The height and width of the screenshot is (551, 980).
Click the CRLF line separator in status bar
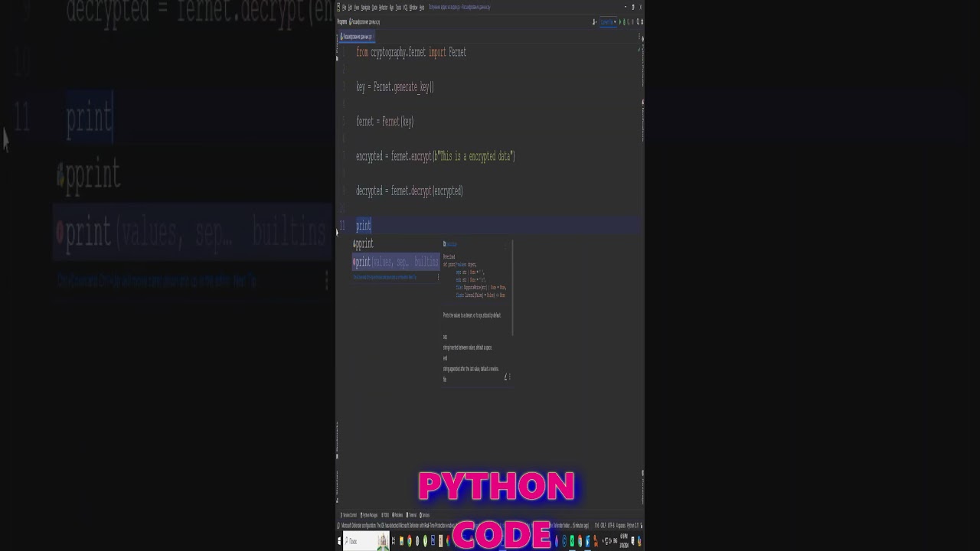pos(603,526)
